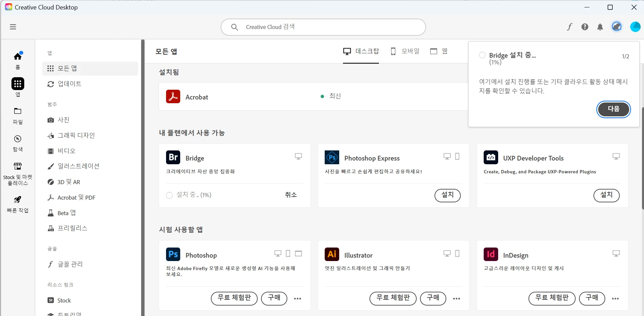Click the 내 플랜에서 사용 가능 heading
Image resolution: width=644 pixels, height=316 pixels.
[x=192, y=133]
